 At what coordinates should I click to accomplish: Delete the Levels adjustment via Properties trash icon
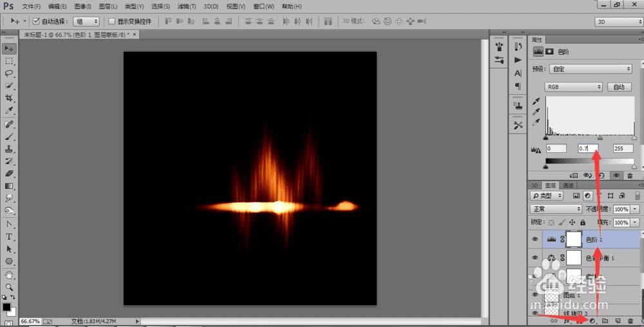pos(630,175)
